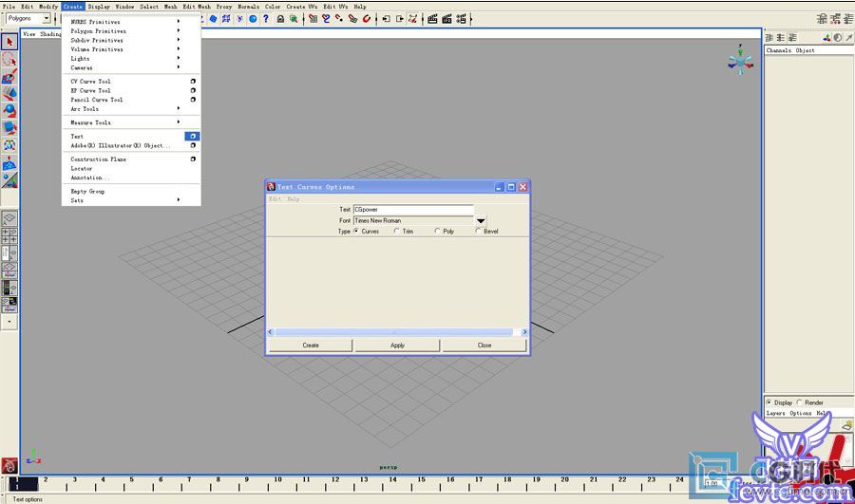
Task: Click frame 20 on the time slider
Action: coord(565,483)
